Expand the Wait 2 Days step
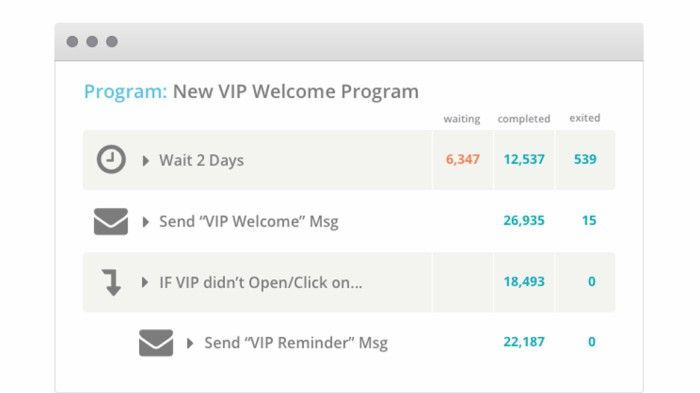 pos(146,161)
